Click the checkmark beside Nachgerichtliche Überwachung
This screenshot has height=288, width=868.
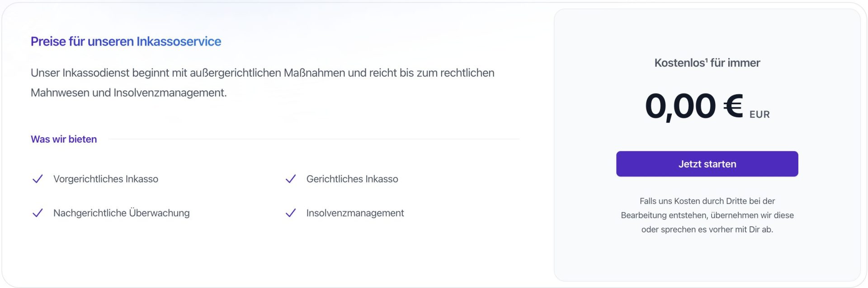38,213
